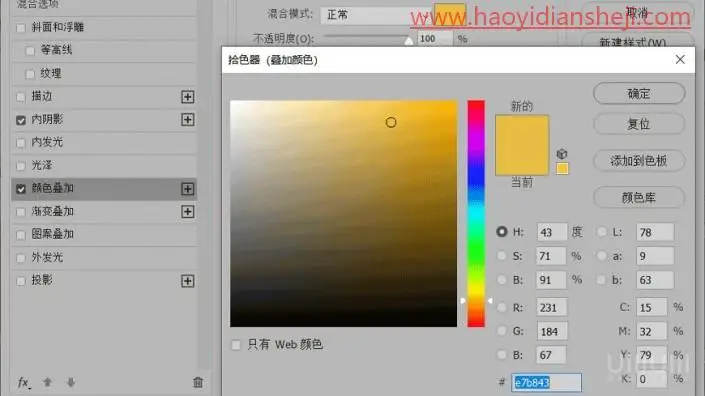
Task: Move effect up with the up arrow icon
Action: 47,382
